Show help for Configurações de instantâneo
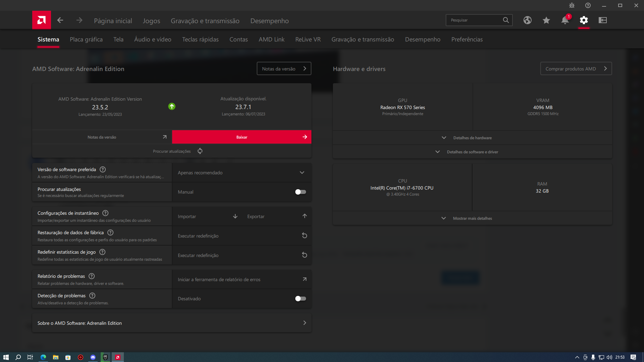 tap(105, 213)
